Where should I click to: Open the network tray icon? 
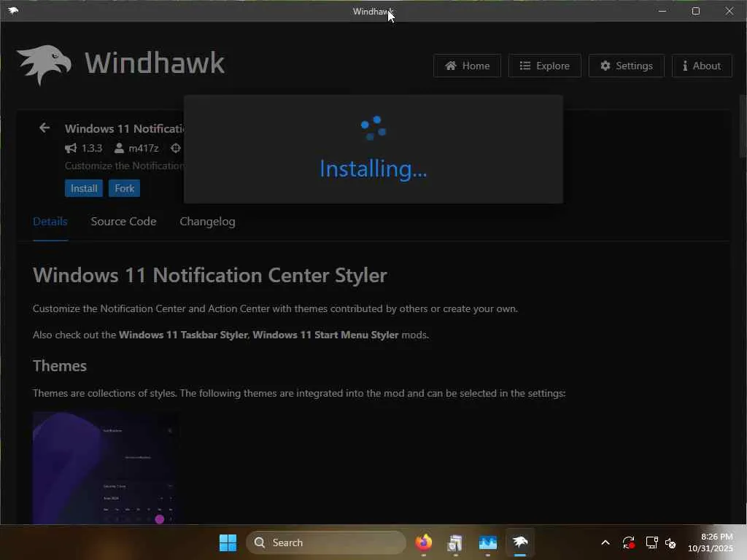coord(651,542)
